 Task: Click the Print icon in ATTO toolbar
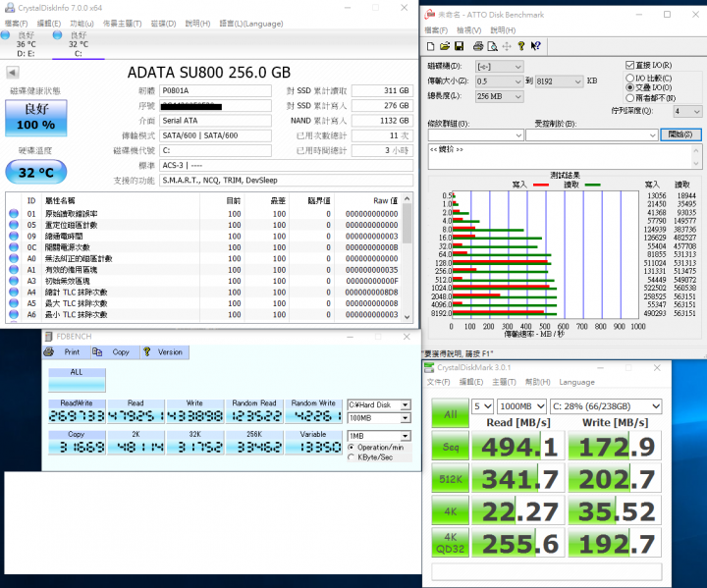pos(478,46)
